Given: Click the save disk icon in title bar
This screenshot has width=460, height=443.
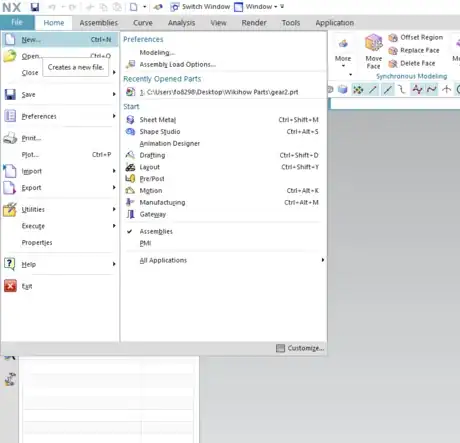Looking at the screenshot, I should point(35,7).
